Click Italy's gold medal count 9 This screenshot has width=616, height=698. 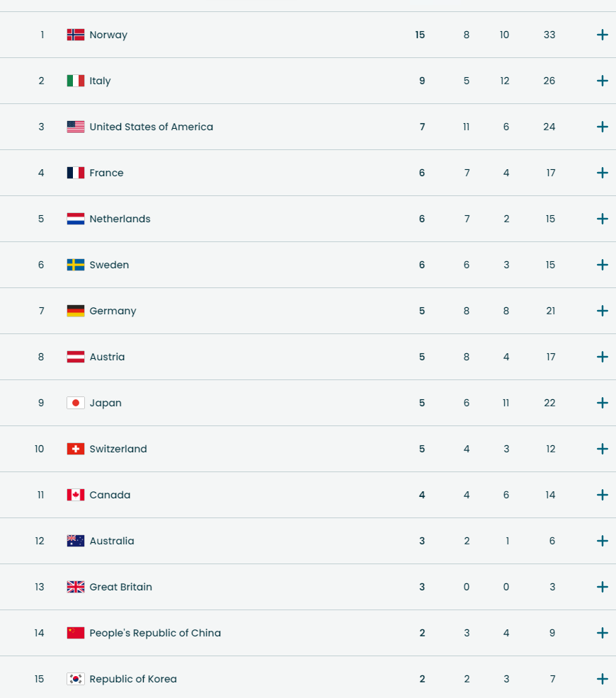pyautogui.click(x=422, y=81)
